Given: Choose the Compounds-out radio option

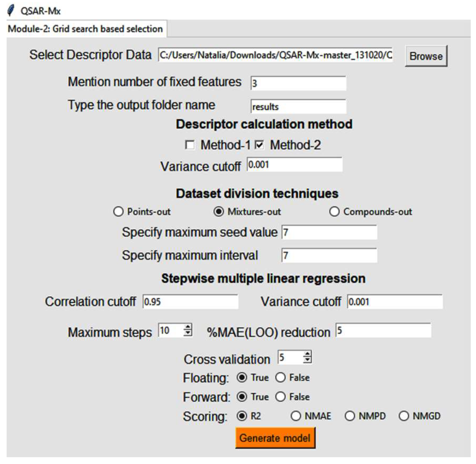Looking at the screenshot, I should pyautogui.click(x=334, y=212).
